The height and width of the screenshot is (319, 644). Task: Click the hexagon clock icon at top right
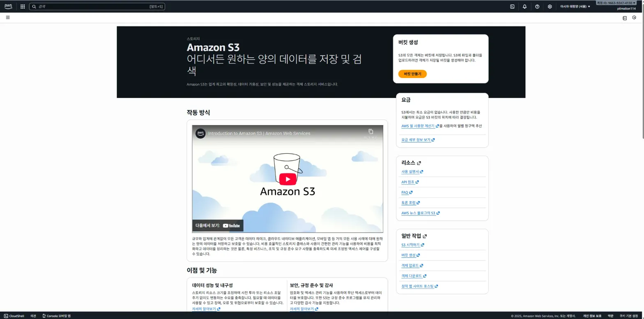pos(634,18)
